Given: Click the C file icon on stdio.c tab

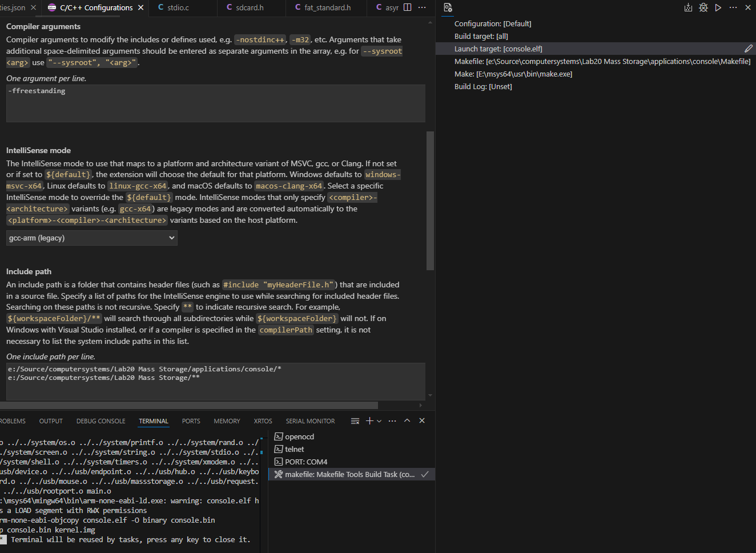Looking at the screenshot, I should coord(161,7).
